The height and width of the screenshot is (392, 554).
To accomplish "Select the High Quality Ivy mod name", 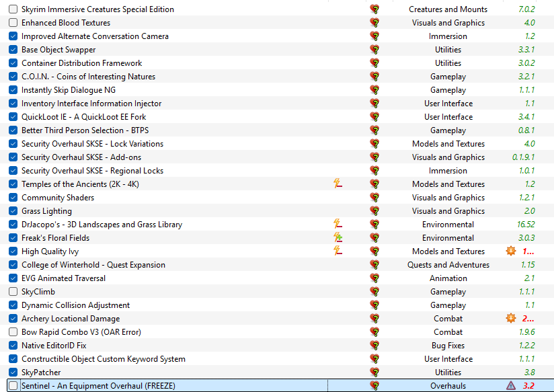I will point(50,251).
